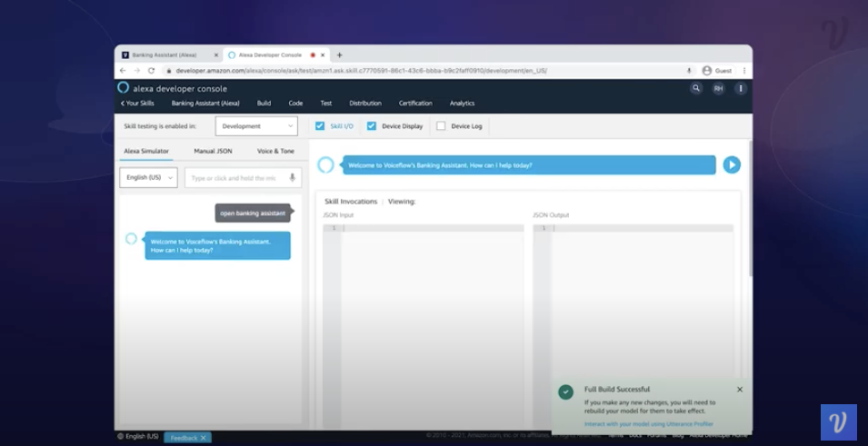
Task: Go back to Your Skills
Action: point(137,104)
